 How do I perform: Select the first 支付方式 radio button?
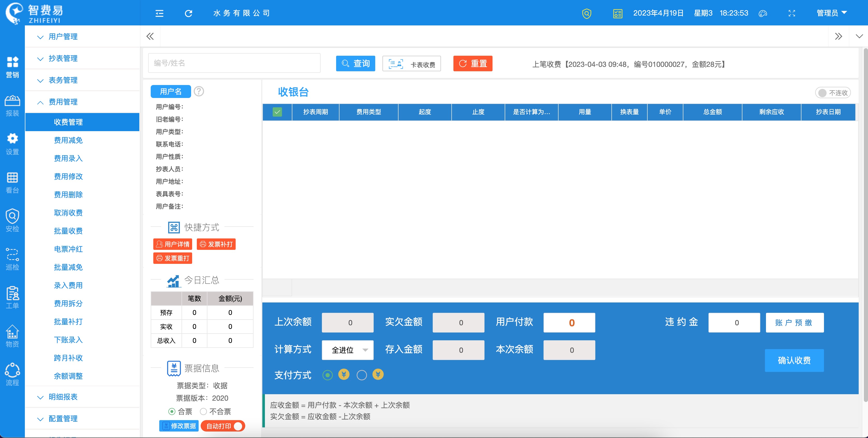(x=328, y=375)
